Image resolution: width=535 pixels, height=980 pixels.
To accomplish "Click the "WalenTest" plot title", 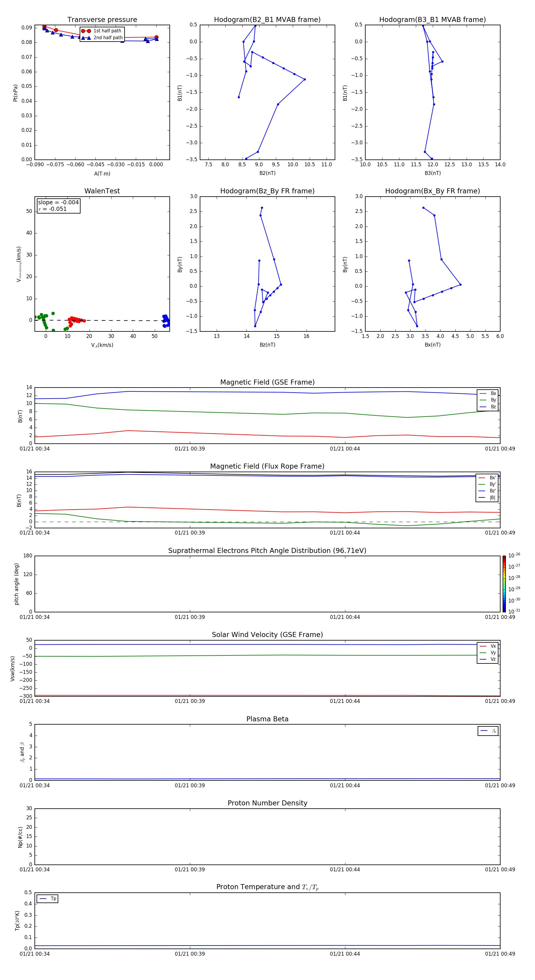I will coord(102,191).
